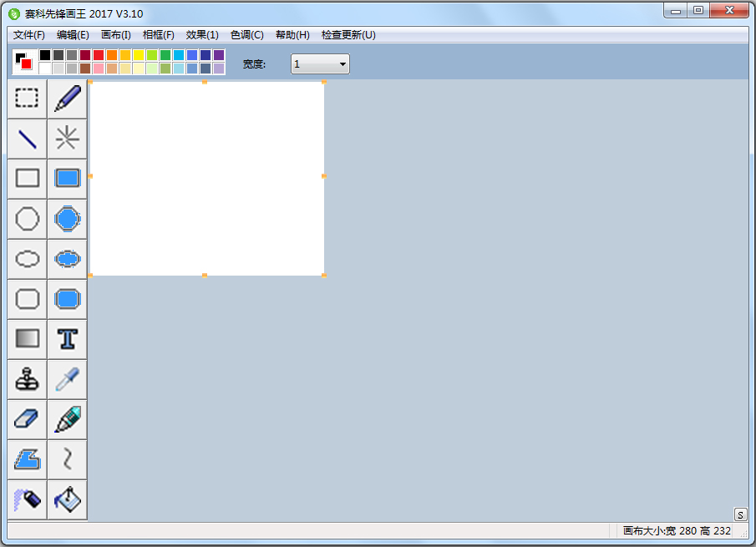The width and height of the screenshot is (756, 547).
Task: Click the foreground/background color indicator
Action: click(23, 61)
